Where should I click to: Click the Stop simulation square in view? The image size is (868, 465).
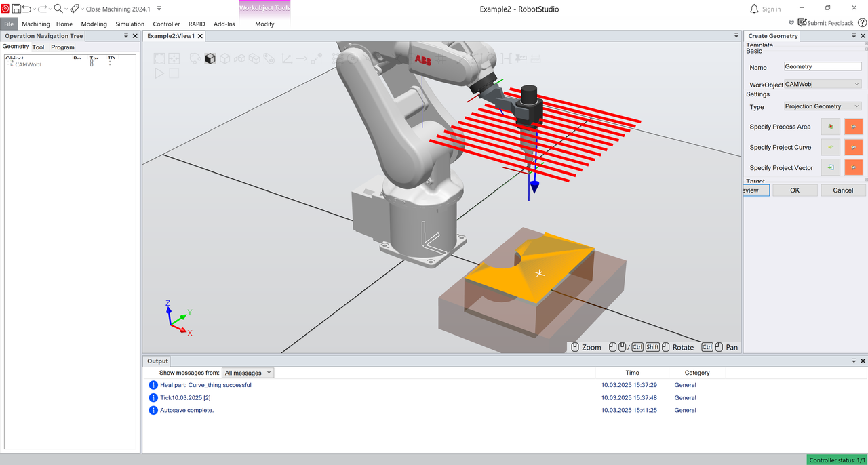[174, 73]
